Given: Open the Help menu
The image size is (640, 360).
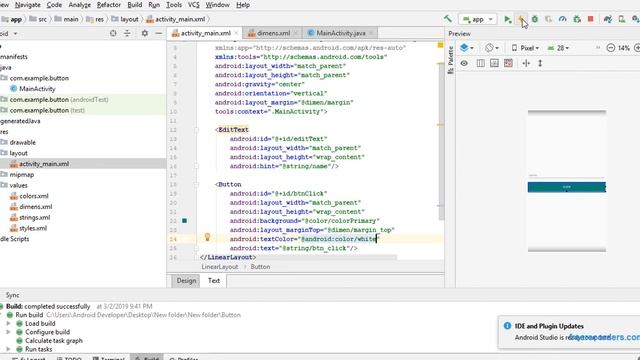Looking at the screenshot, I should coord(243,5).
